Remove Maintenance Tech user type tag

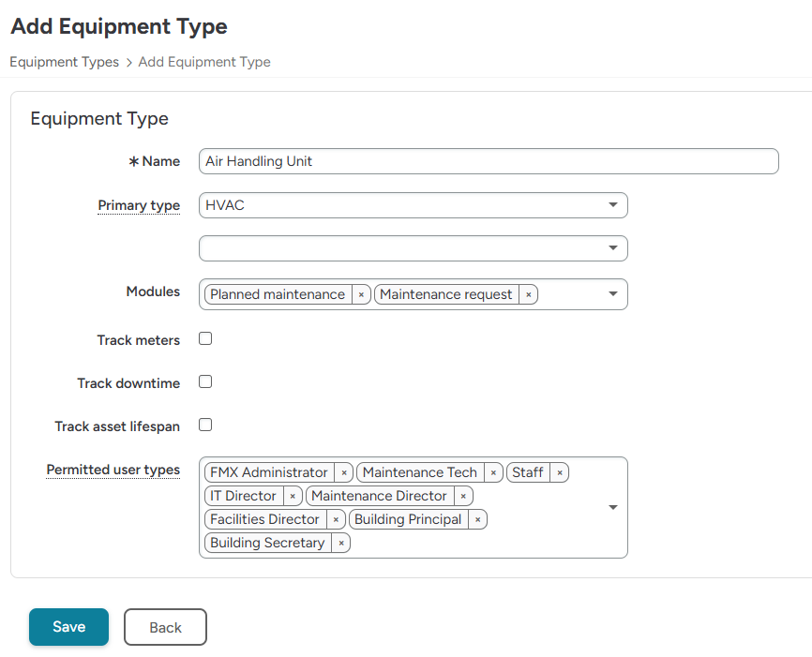[x=493, y=472]
